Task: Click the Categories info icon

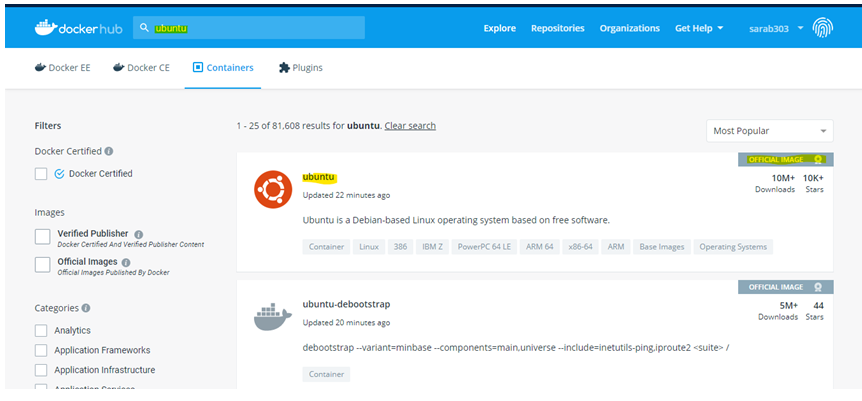Action: click(x=86, y=308)
